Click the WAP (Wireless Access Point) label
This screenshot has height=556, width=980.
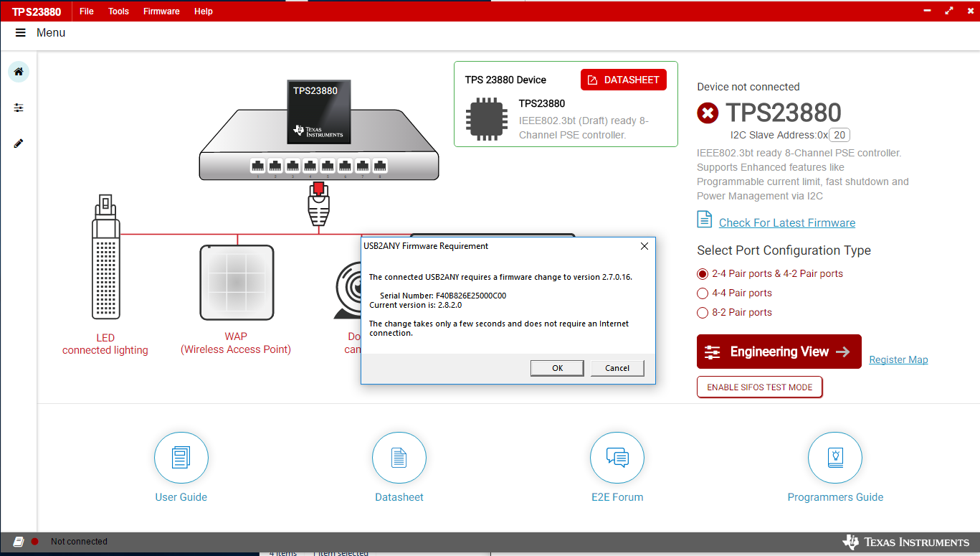coord(236,343)
